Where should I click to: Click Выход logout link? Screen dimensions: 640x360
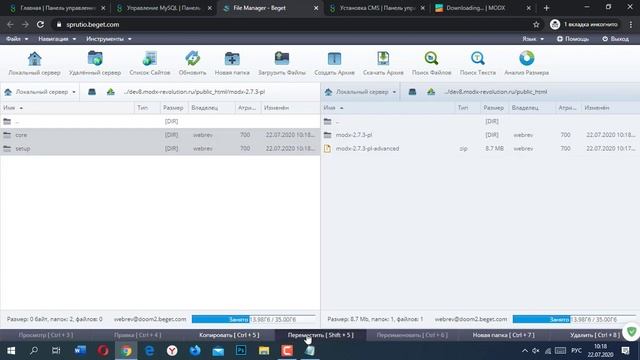(x=615, y=39)
